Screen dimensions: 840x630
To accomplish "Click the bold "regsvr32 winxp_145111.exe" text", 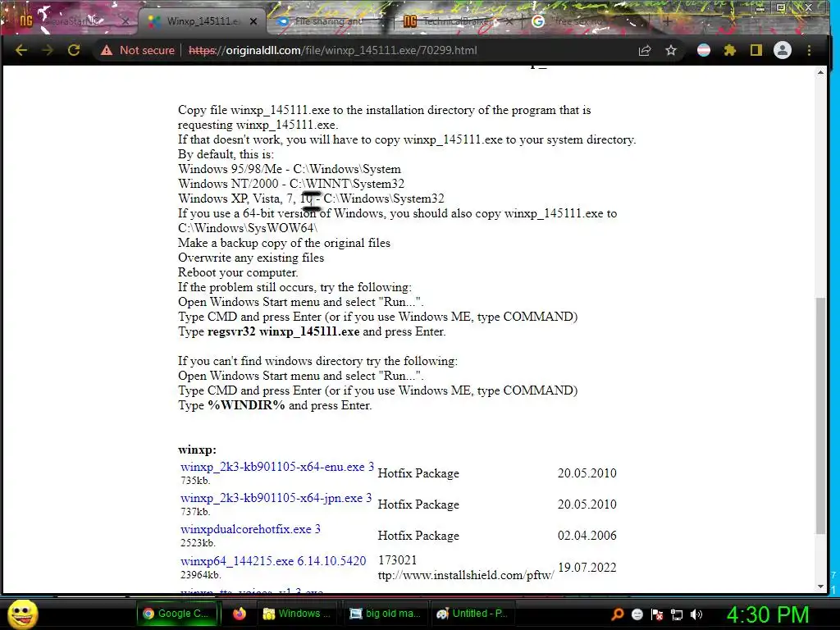I will pyautogui.click(x=283, y=331).
